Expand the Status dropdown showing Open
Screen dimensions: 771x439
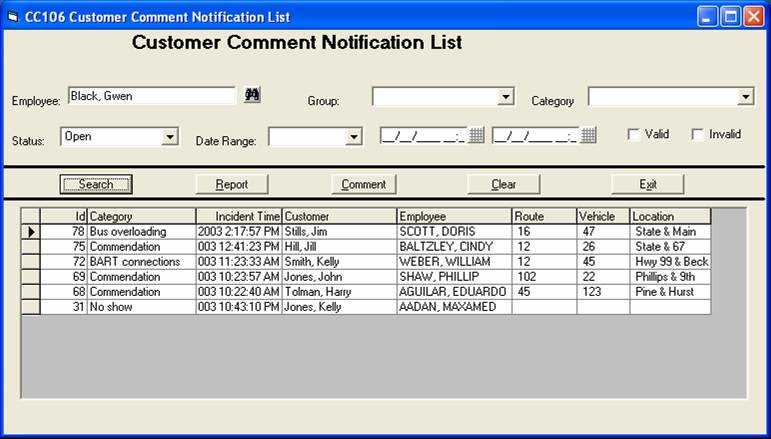click(x=170, y=137)
